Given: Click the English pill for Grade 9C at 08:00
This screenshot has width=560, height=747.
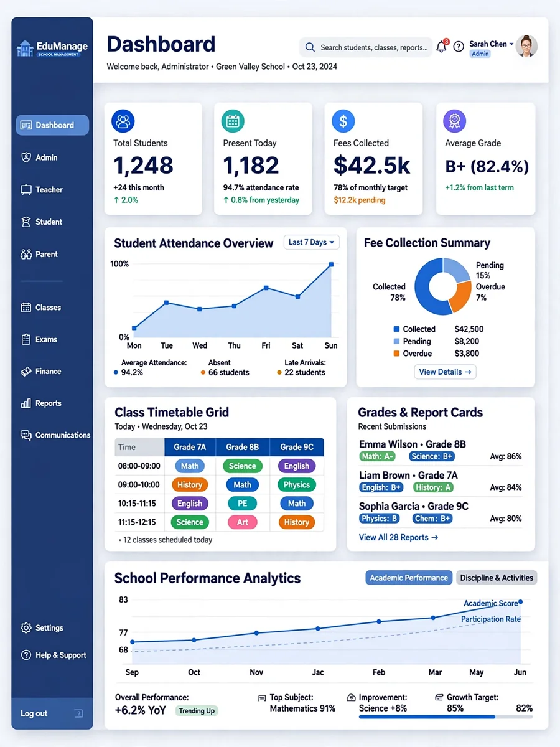Looking at the screenshot, I should click(x=297, y=466).
